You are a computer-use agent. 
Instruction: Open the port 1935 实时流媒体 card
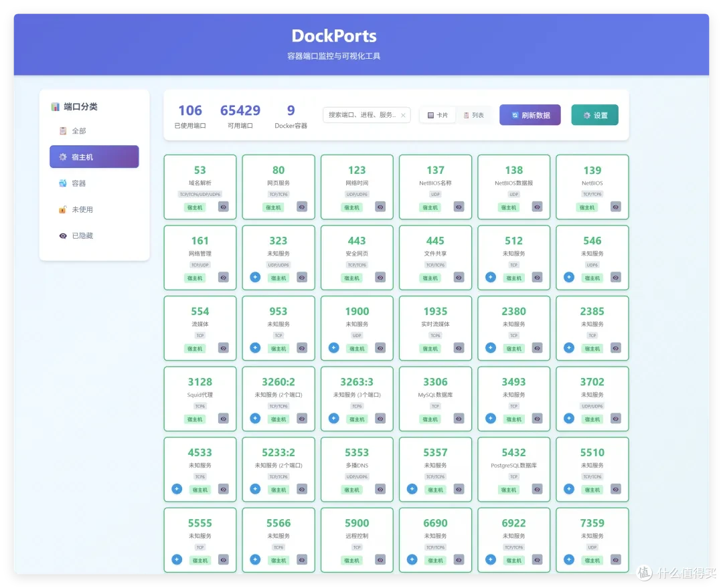(435, 328)
